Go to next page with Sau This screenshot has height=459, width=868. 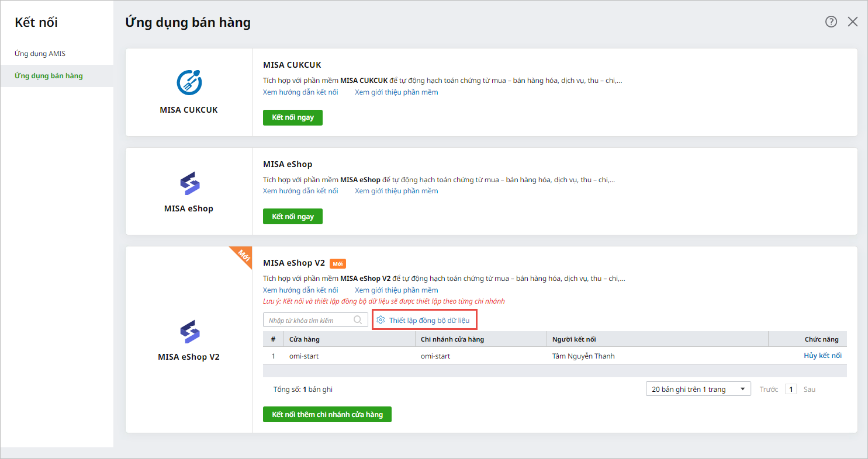click(809, 390)
